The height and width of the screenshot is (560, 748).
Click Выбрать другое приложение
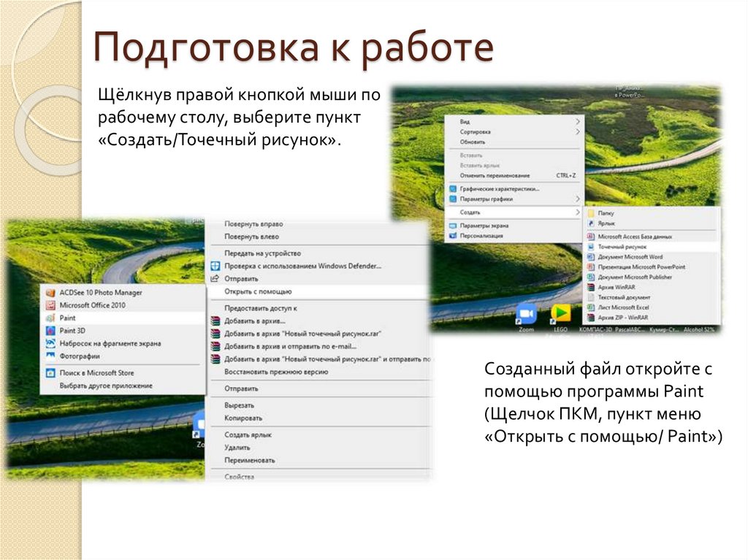click(106, 386)
